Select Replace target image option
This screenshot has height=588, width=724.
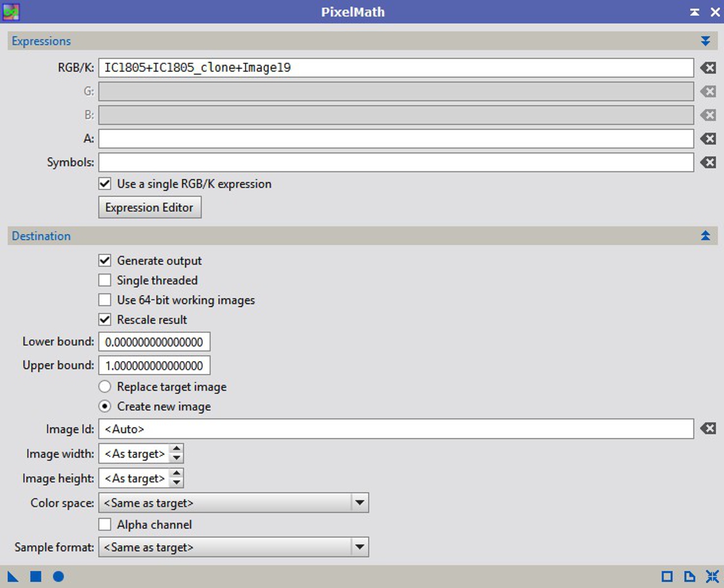click(105, 387)
